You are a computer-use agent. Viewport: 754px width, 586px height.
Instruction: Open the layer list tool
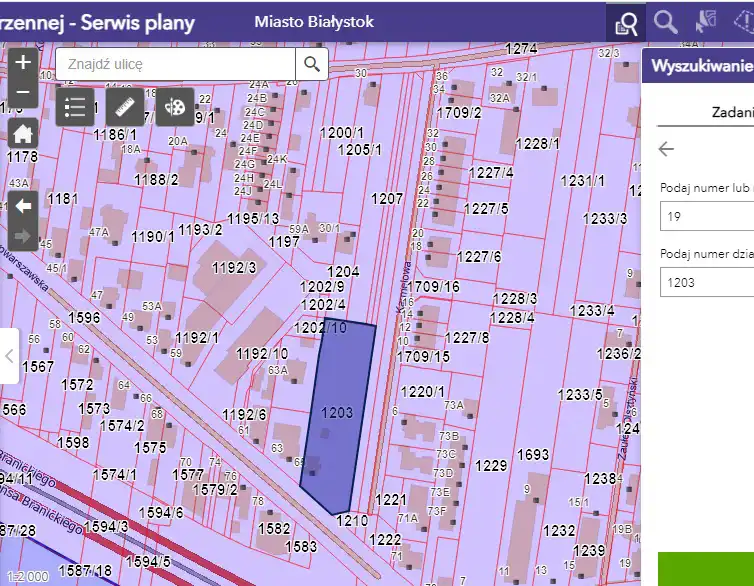pos(75,107)
